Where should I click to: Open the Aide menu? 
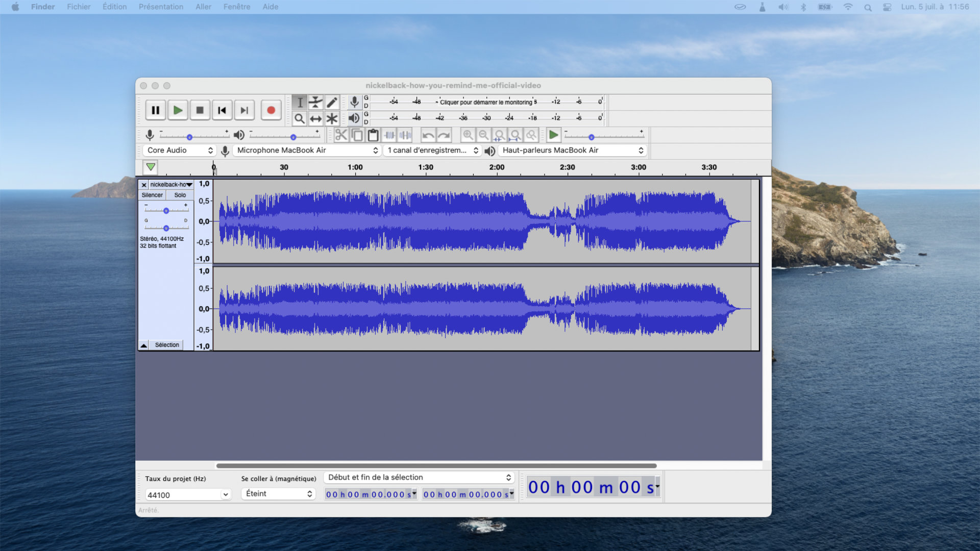click(271, 7)
